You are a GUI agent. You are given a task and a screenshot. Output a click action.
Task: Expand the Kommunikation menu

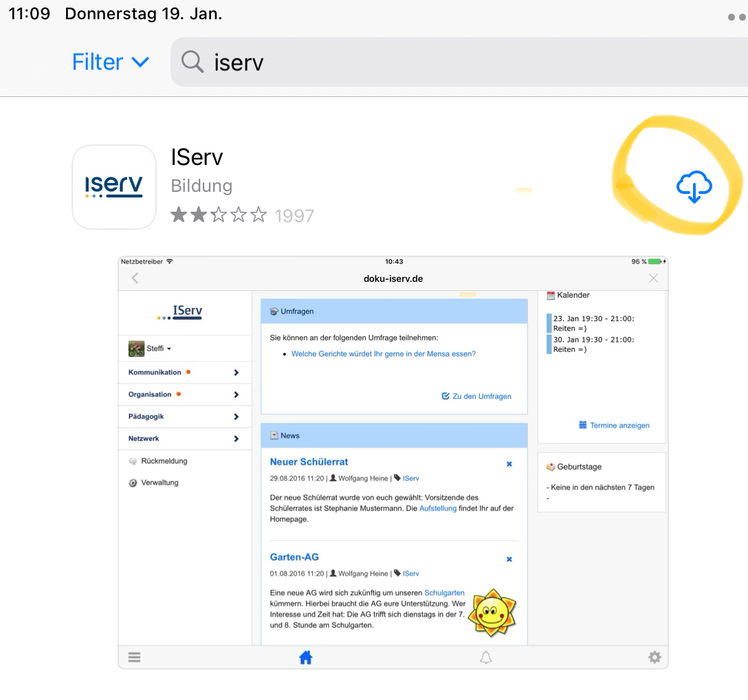185,372
